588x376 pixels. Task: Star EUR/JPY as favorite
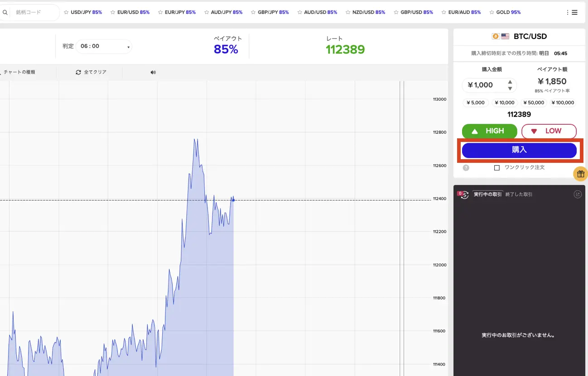160,12
